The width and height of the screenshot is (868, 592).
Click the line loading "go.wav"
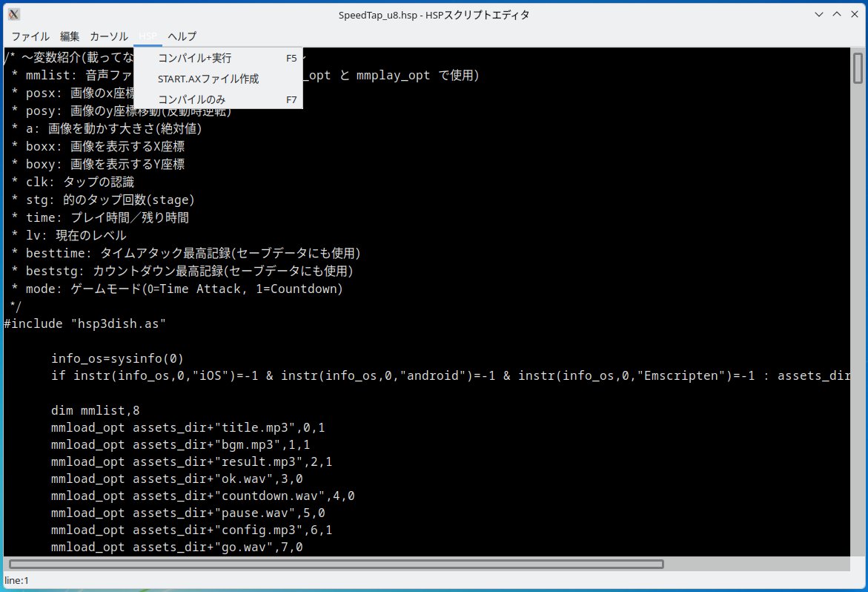(x=177, y=547)
